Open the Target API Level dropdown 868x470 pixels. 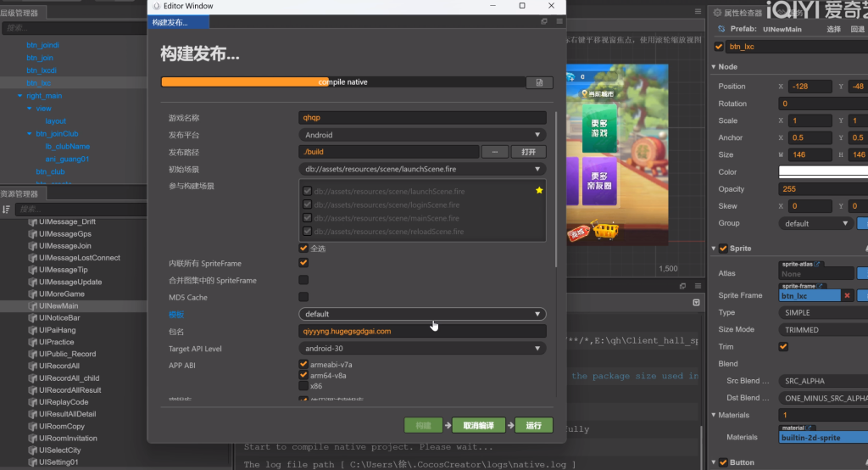(422, 348)
